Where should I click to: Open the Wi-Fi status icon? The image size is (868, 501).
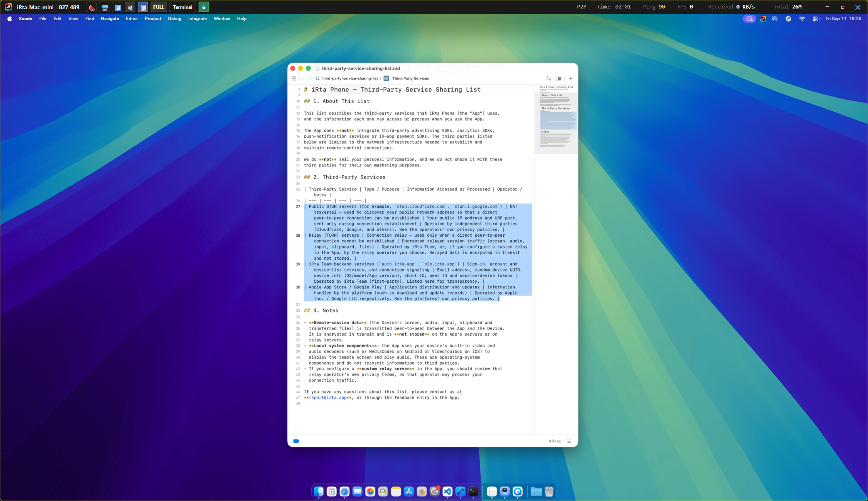click(x=802, y=19)
